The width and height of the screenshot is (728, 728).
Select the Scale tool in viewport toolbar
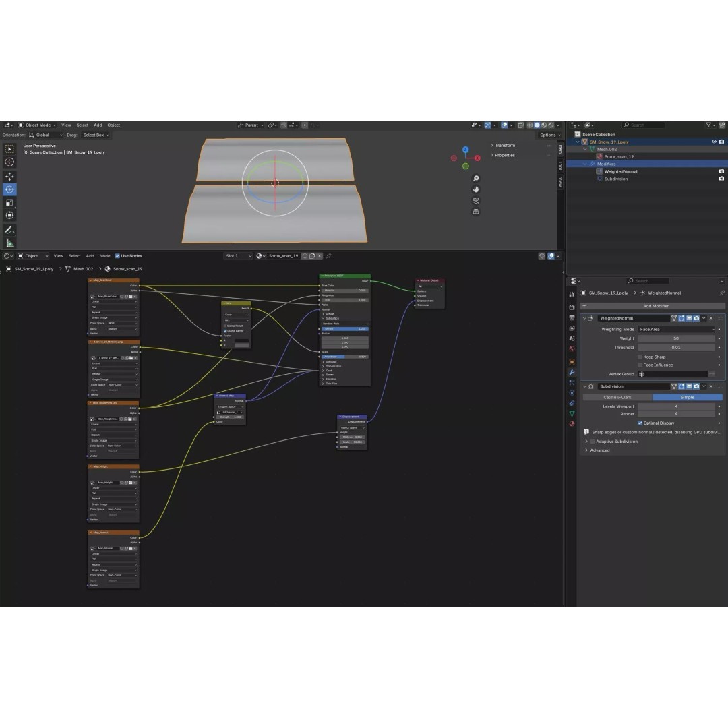coord(9,202)
